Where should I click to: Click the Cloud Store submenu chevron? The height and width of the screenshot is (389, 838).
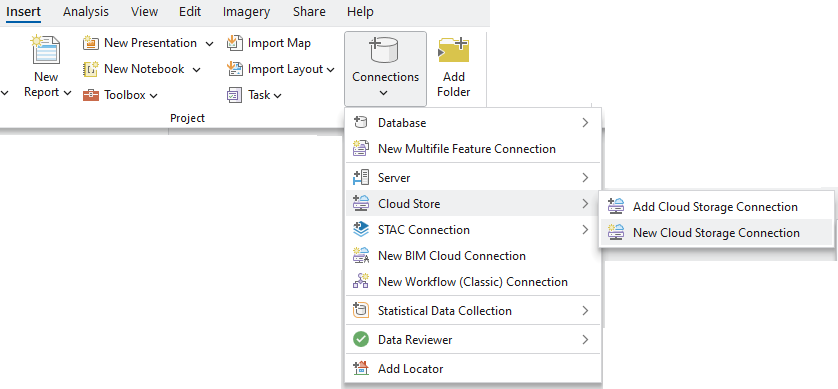point(586,204)
